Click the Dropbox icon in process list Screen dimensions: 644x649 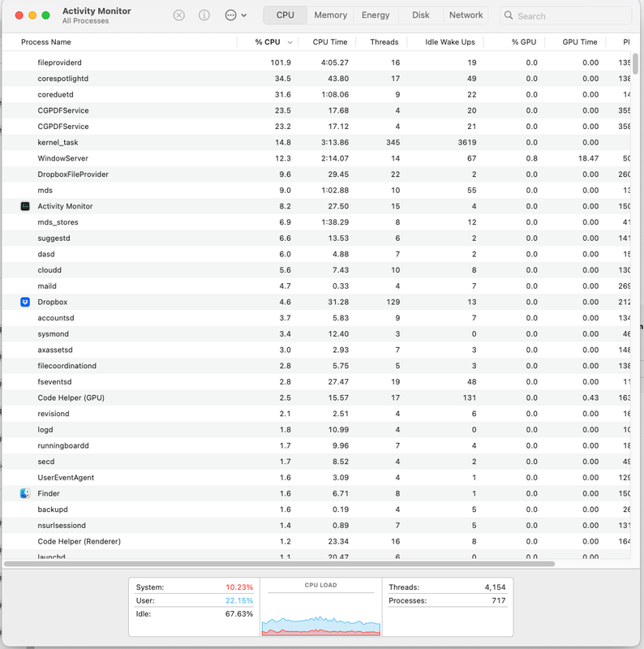click(25, 302)
